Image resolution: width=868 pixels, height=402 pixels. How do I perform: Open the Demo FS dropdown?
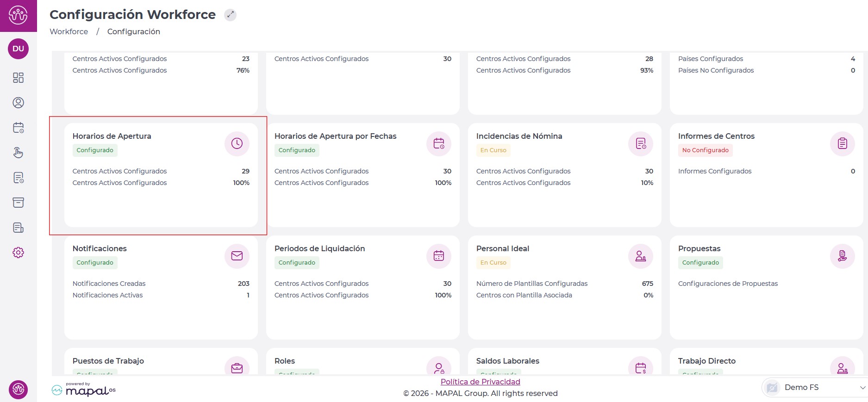pos(814,387)
